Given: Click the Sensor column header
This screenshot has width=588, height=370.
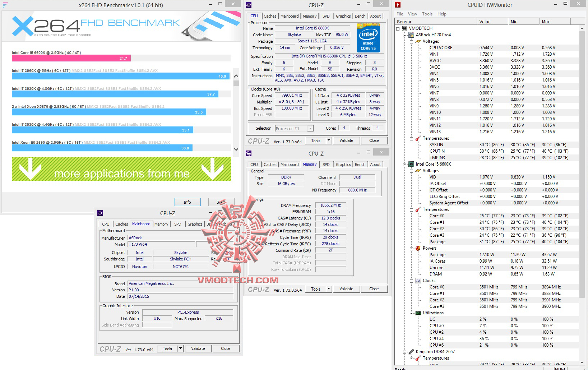Looking at the screenshot, I should [436, 22].
